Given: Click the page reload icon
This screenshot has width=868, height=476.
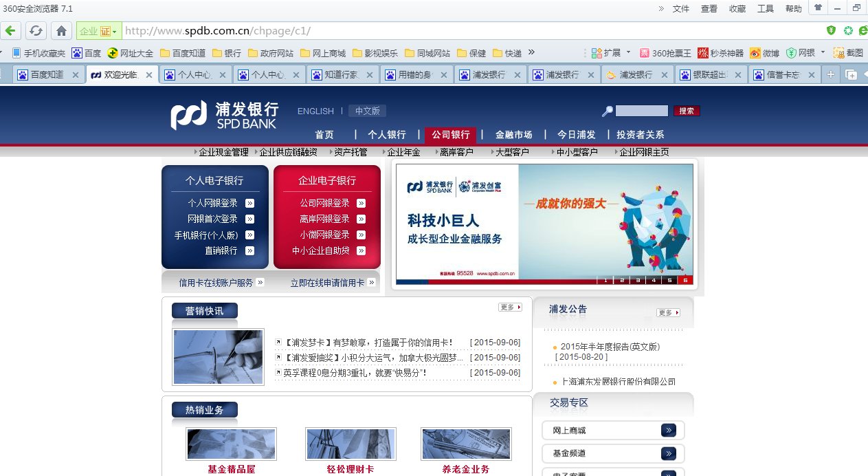Looking at the screenshot, I should [36, 30].
